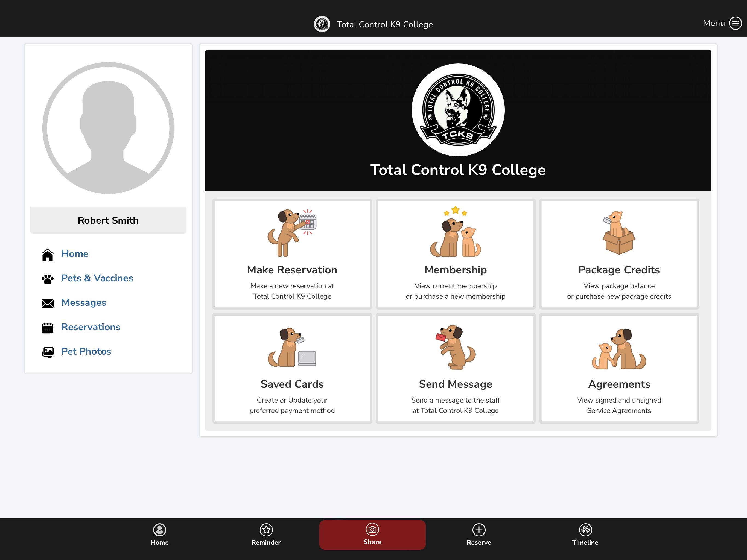Open the Home sidebar link
The height and width of the screenshot is (560, 747).
(x=75, y=254)
